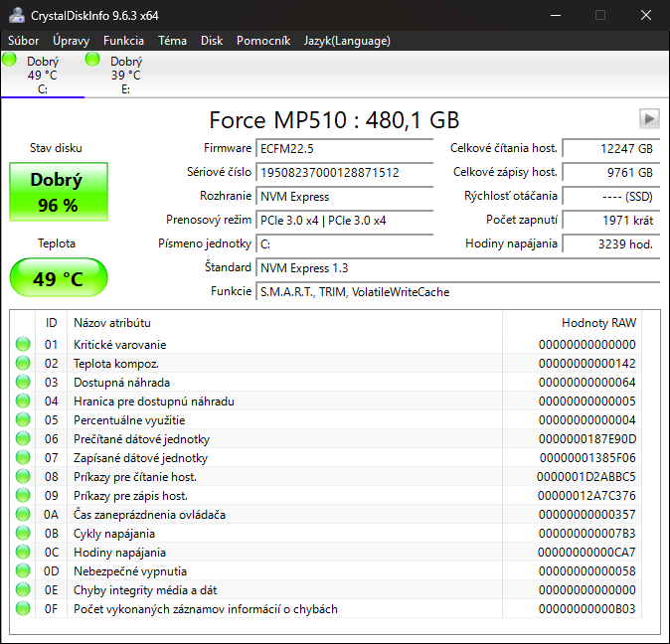Click the Force MP510 : 480,1 GB title
Image resolution: width=670 pixels, height=644 pixels.
click(x=334, y=120)
